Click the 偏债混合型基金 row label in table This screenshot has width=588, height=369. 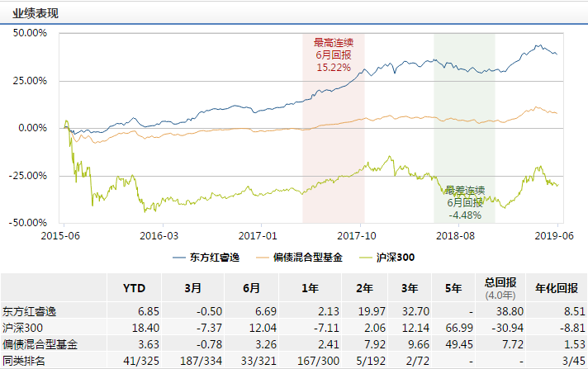(x=40, y=344)
